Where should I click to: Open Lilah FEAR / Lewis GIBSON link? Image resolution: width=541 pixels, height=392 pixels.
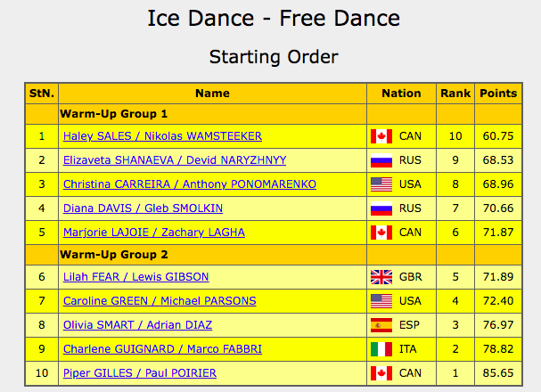pyautogui.click(x=136, y=277)
